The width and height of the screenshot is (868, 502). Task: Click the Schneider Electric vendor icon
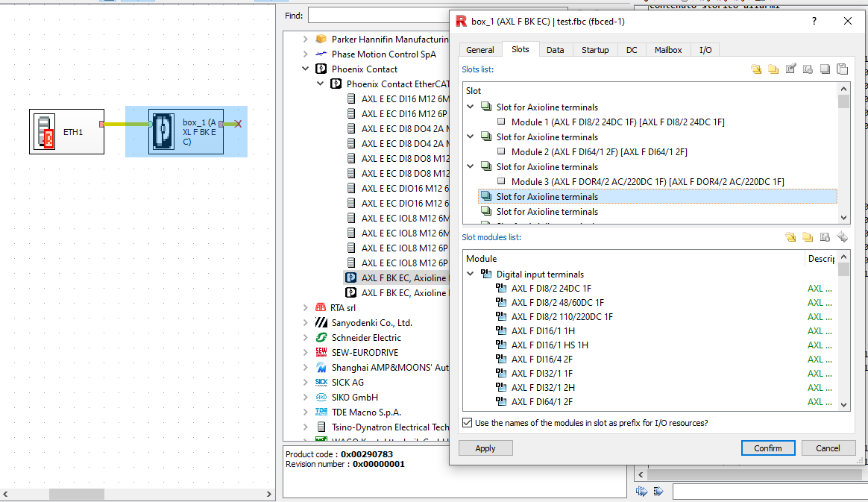pyautogui.click(x=321, y=338)
